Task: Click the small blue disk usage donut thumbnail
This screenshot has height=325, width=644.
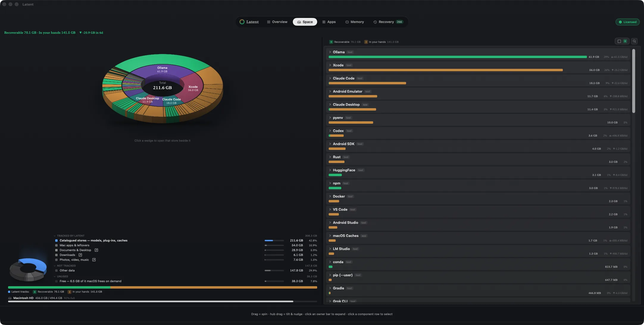Action: 28,269
